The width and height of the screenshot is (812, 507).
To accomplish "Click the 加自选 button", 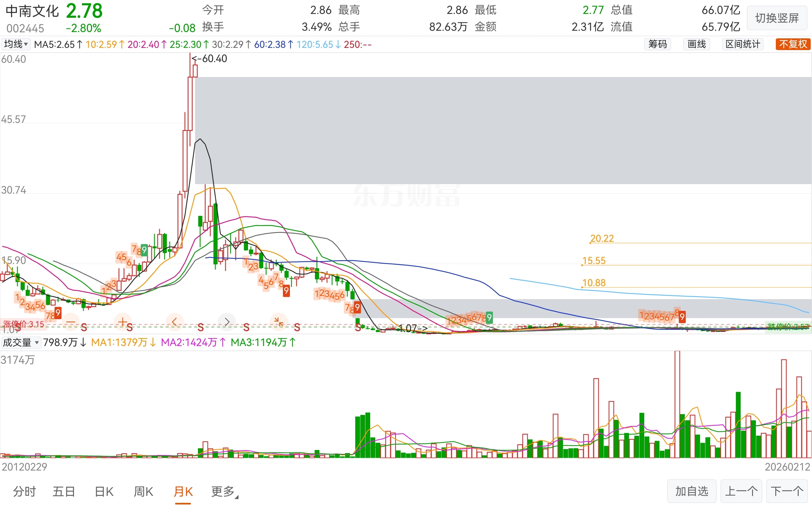I will pyautogui.click(x=691, y=491).
